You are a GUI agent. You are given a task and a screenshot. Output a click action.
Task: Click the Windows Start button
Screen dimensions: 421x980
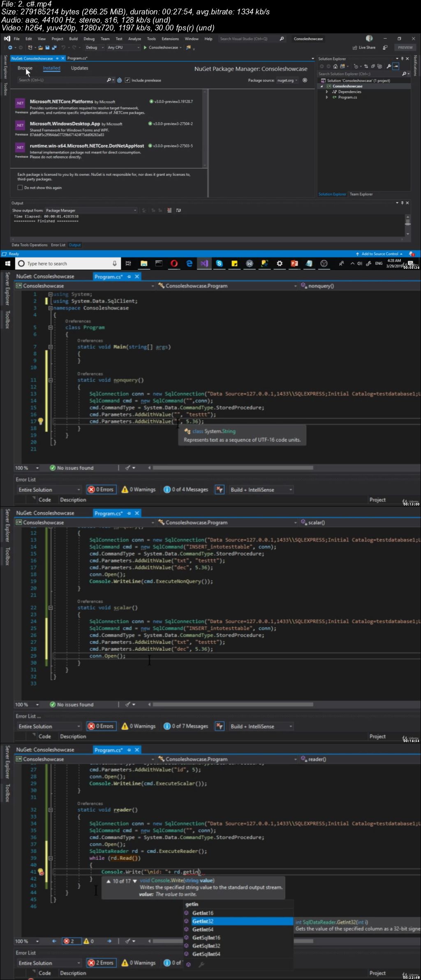pos(7,263)
